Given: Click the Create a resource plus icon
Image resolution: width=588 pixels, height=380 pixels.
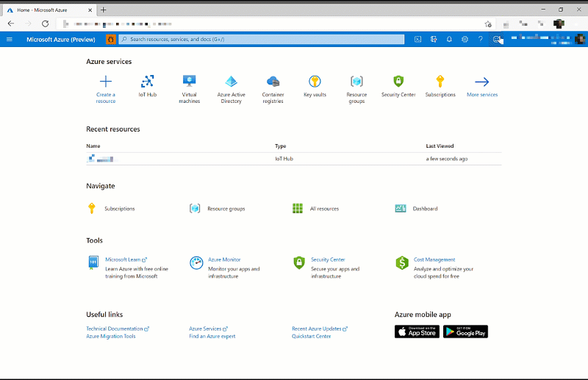Looking at the screenshot, I should (x=106, y=82).
